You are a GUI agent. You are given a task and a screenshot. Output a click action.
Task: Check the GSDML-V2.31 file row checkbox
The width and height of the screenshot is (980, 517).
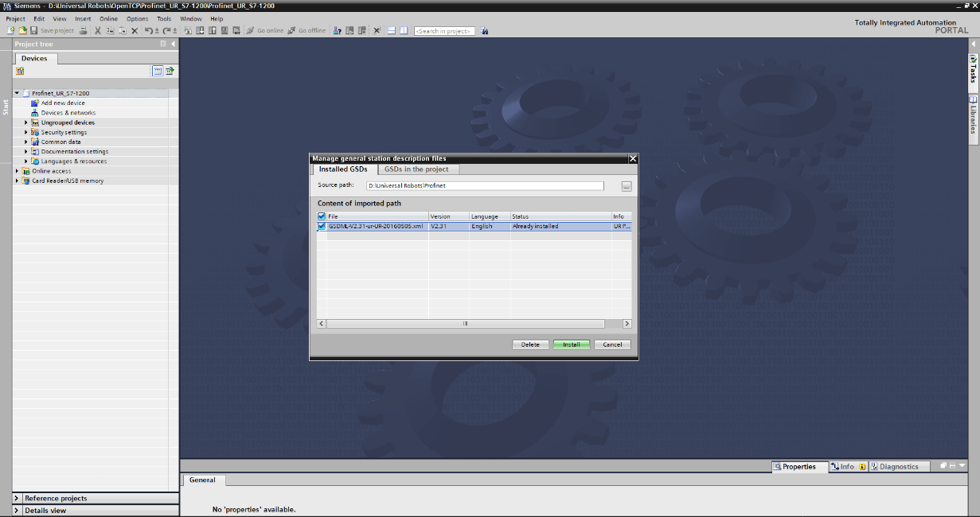(322, 226)
